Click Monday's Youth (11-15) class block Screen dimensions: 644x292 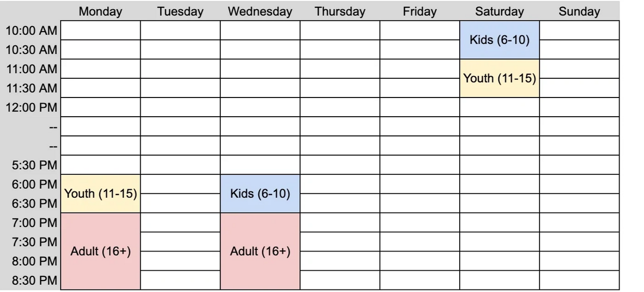[x=100, y=193]
